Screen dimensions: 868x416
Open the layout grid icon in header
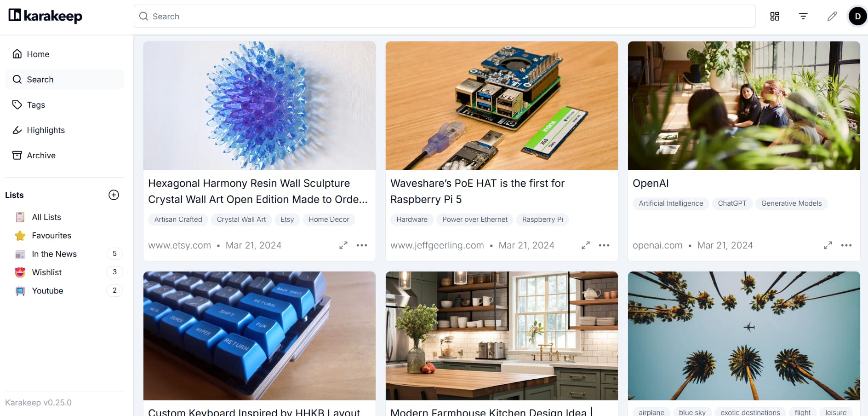[x=775, y=17]
